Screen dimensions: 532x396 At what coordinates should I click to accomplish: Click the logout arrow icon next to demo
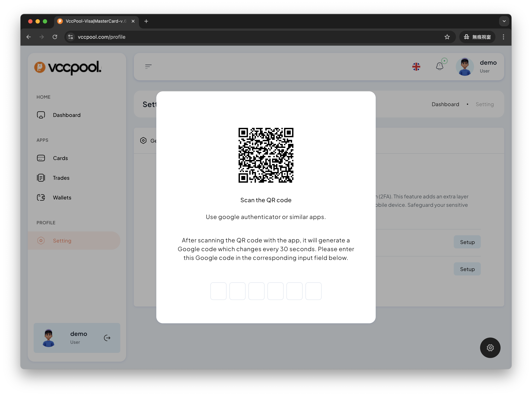(x=107, y=338)
